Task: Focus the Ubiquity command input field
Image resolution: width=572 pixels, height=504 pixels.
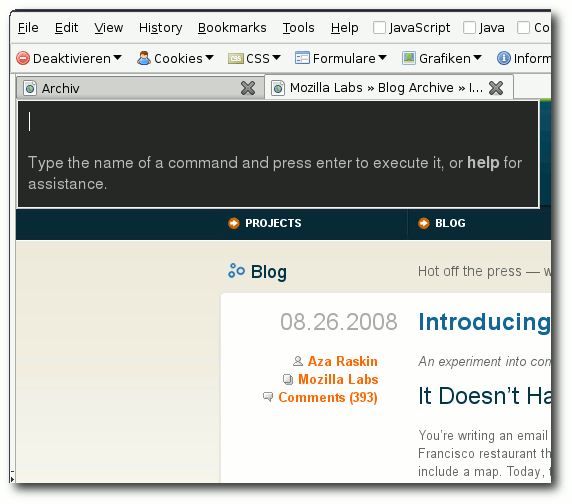Action: [278, 122]
